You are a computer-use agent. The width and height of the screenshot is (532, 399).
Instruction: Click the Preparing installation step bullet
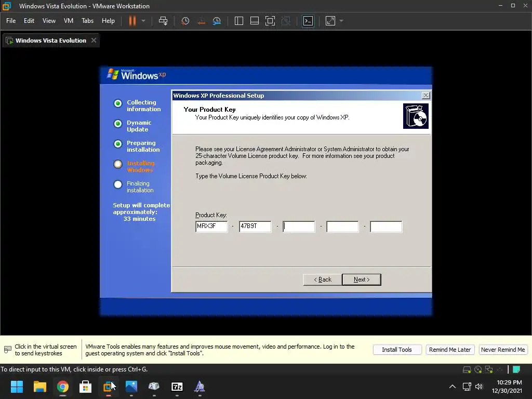118,144
